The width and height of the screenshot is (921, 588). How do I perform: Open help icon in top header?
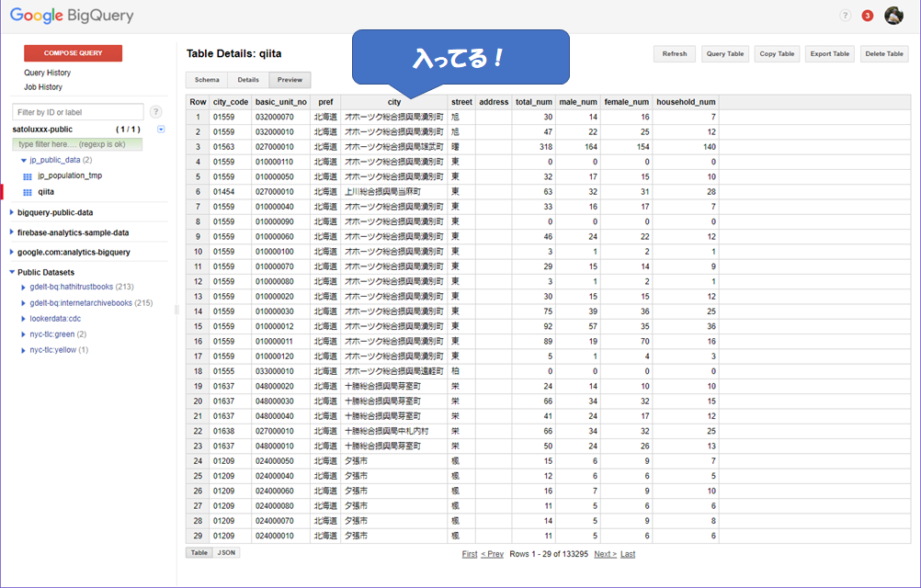click(x=846, y=16)
